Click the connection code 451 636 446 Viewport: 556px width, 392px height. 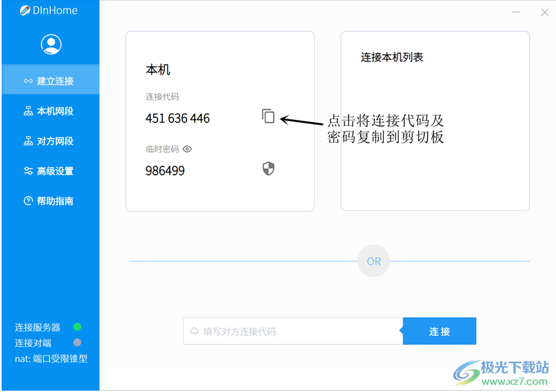(x=177, y=118)
